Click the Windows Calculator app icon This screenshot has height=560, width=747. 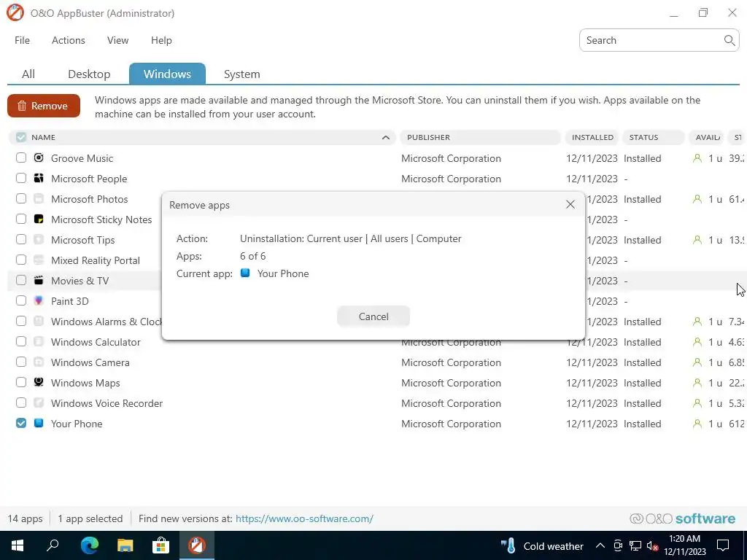pyautogui.click(x=39, y=341)
